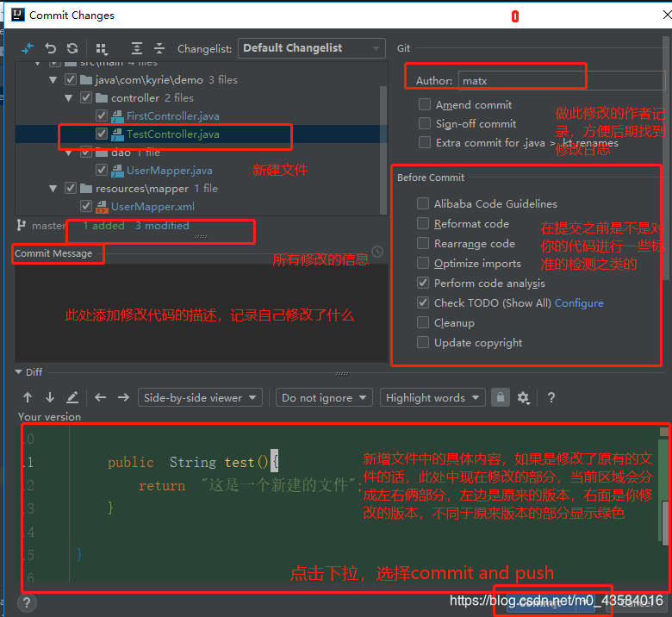Select resources\mapper folder row
Viewport: 672px width, 617px height.
click(202, 188)
